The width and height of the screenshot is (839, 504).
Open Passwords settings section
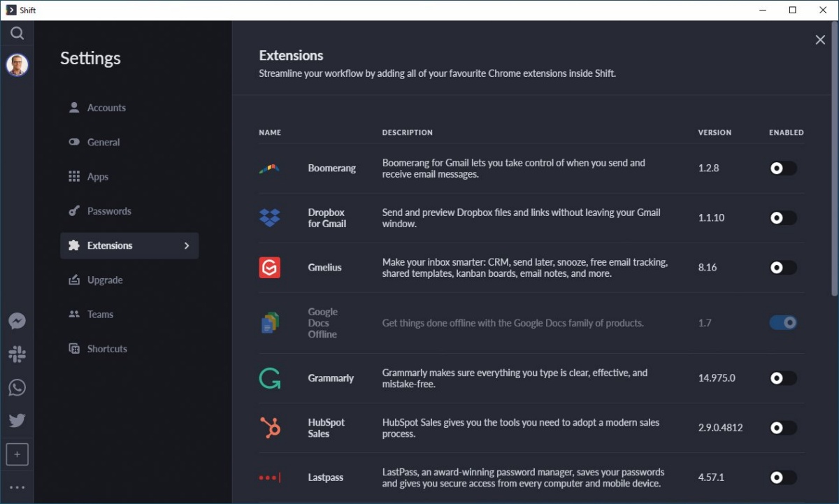tap(129, 211)
